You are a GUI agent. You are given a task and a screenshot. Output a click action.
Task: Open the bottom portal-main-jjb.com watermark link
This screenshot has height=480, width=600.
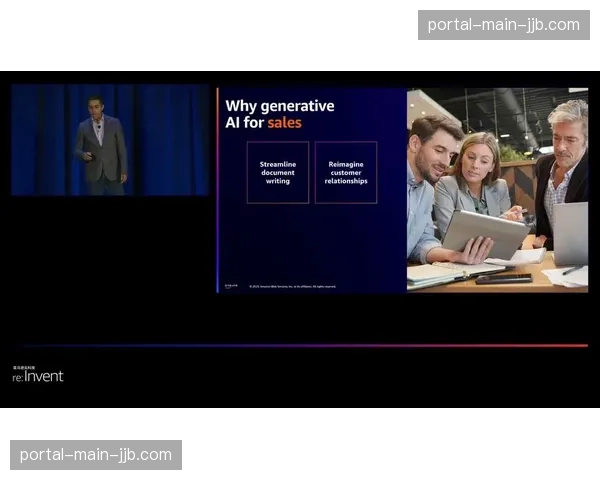tap(96, 455)
